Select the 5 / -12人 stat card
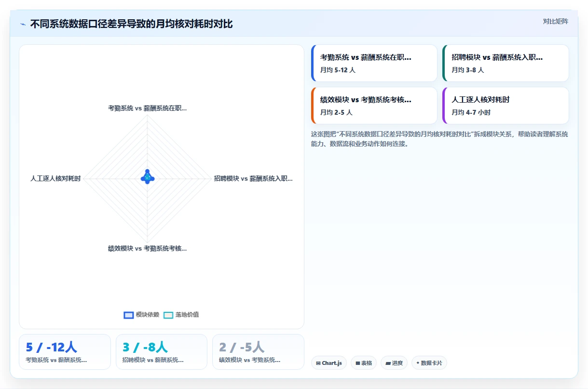The height and width of the screenshot is (389, 588). (65, 352)
